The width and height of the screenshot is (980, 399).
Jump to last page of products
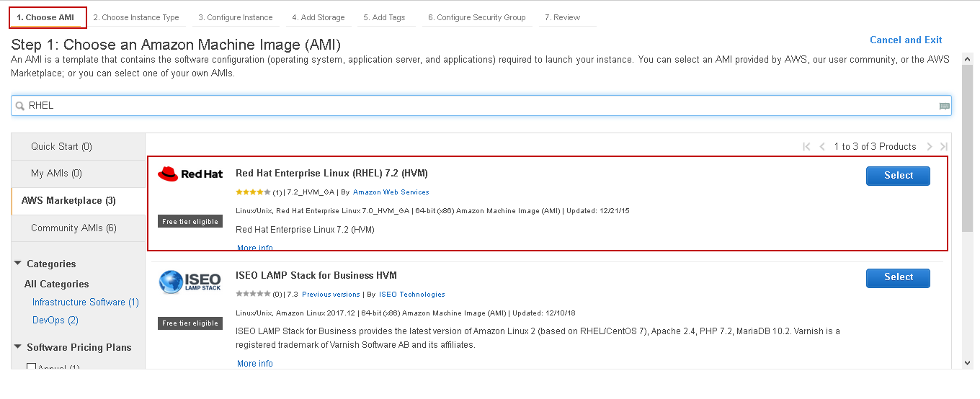[944, 147]
